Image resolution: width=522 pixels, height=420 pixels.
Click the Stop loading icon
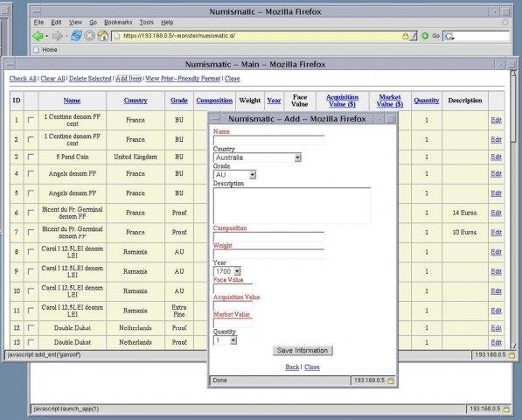pos(89,36)
